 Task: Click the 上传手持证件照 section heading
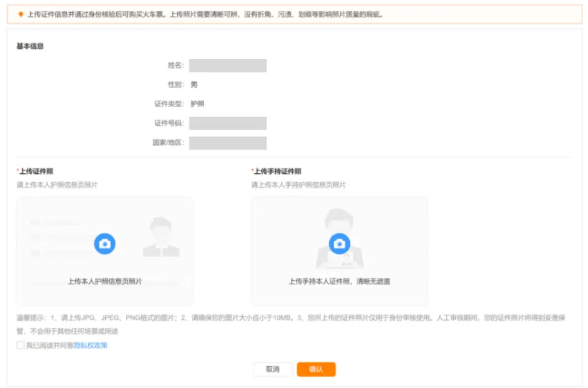click(277, 171)
